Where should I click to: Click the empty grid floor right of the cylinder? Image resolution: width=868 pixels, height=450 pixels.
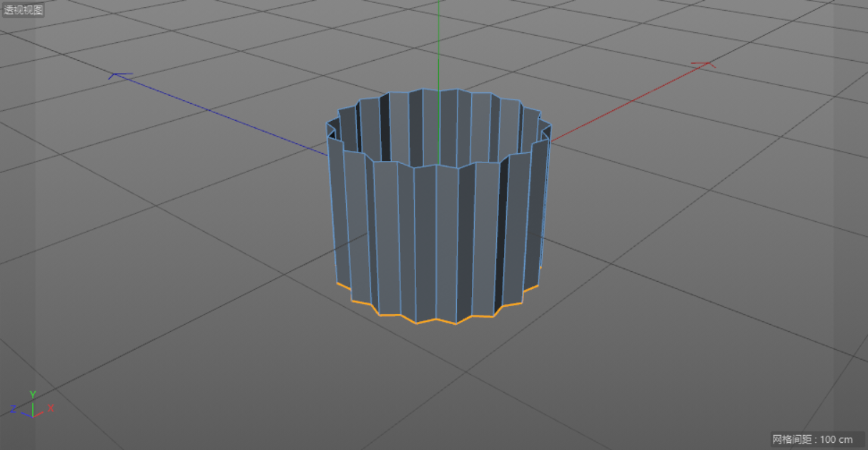click(x=679, y=250)
